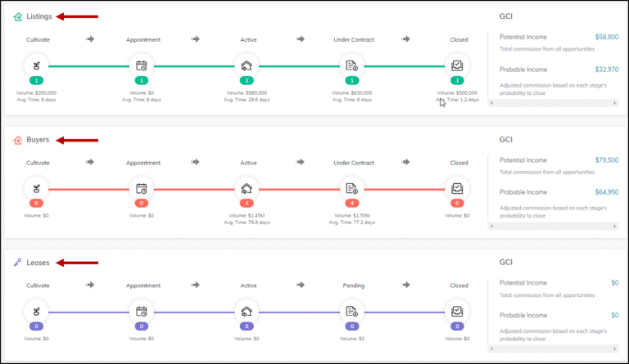Screen dimensions: 629x364
Task: Open the Buyers pipeline heading
Action: tap(38, 140)
